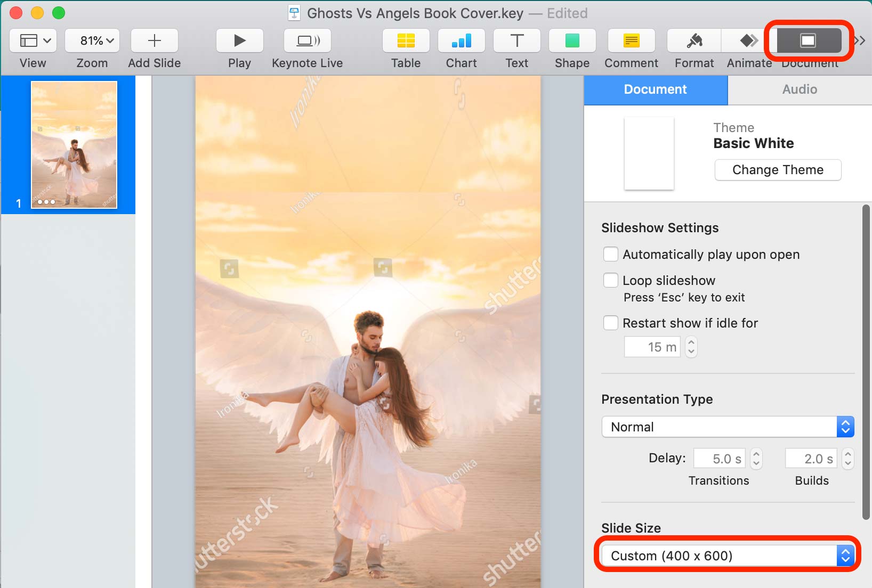Click the Add Slide plus button
This screenshot has height=588, width=872.
point(154,40)
